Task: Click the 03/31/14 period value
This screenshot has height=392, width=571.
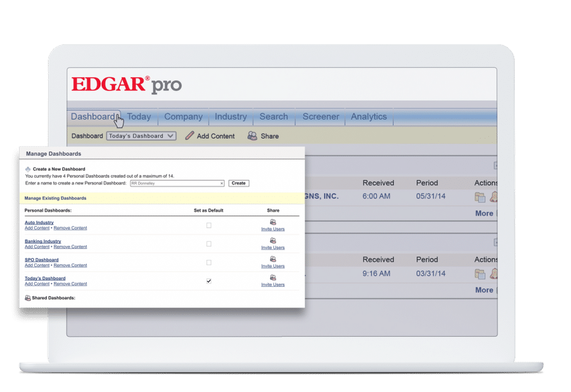Action: (431, 274)
